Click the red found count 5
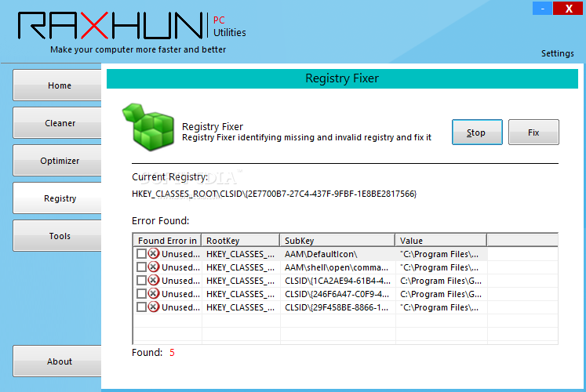586x392 pixels. pyautogui.click(x=172, y=353)
